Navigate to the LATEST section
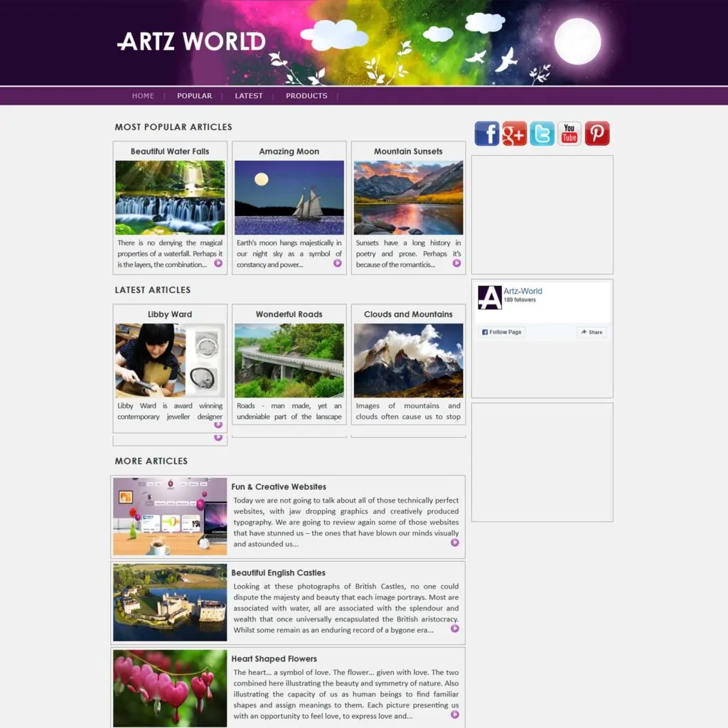Viewport: 728px width, 728px height. (249, 95)
